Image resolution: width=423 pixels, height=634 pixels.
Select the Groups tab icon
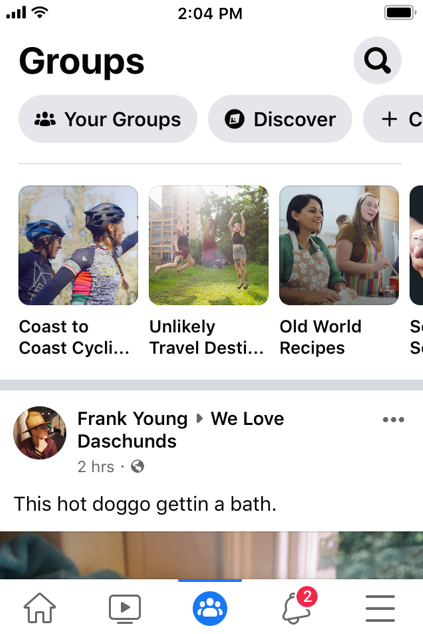click(x=210, y=608)
